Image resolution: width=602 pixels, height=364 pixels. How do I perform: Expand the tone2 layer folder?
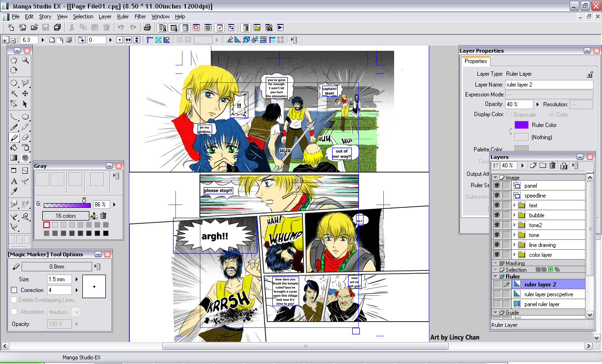515,225
